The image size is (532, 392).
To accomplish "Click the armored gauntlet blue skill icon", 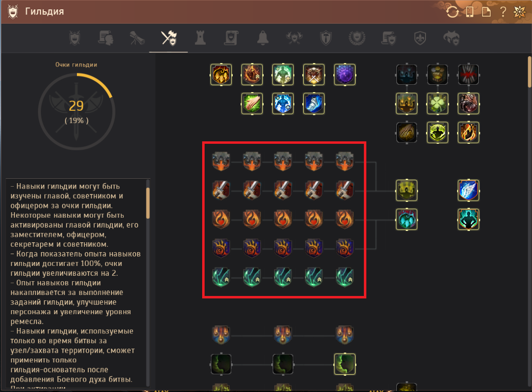I will (314, 103).
